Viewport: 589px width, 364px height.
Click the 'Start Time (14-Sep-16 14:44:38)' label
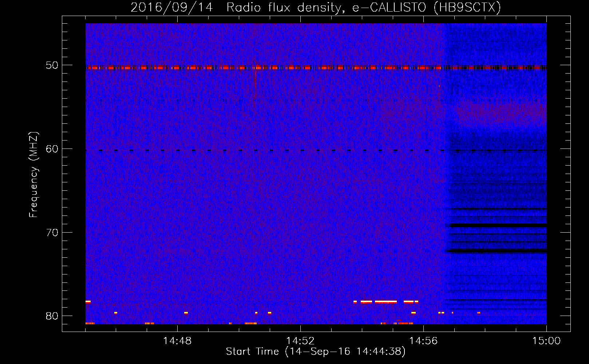coord(316,352)
